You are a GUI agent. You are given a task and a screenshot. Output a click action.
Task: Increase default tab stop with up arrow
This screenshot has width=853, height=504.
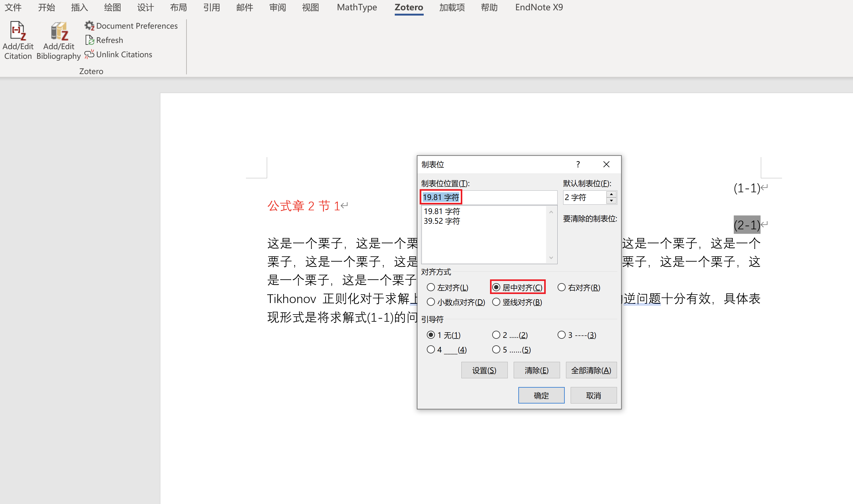tap(611, 194)
